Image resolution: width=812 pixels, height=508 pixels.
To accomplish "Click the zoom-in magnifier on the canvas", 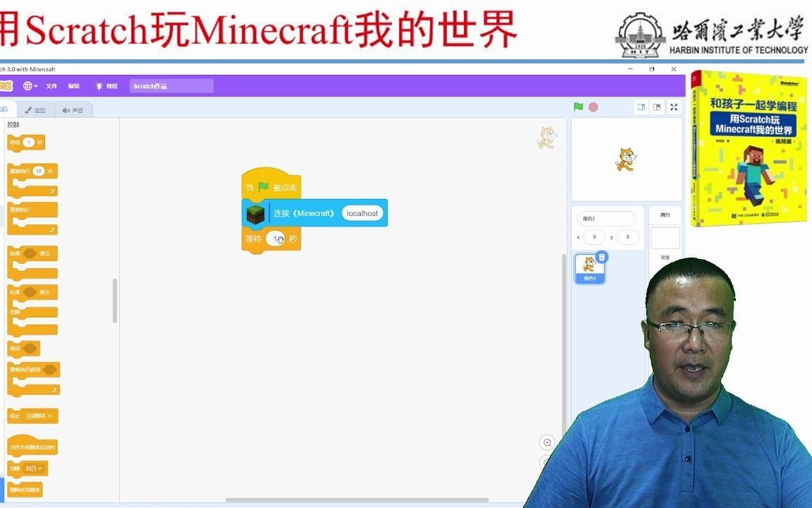I will (x=547, y=442).
